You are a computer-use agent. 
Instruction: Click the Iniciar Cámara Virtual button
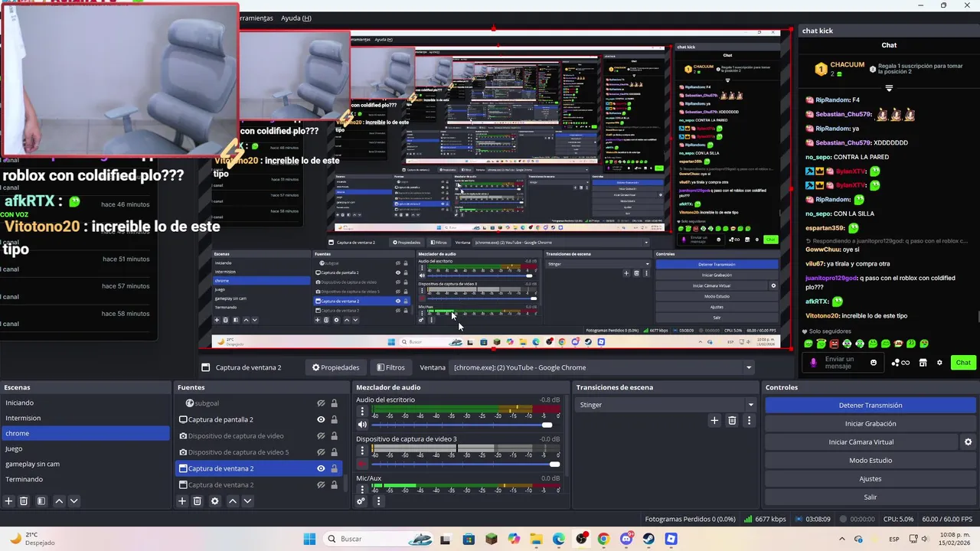tap(861, 442)
